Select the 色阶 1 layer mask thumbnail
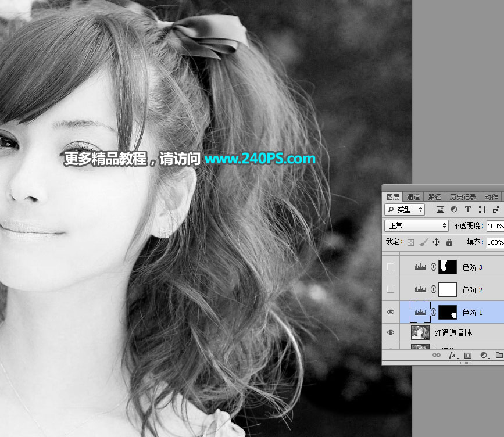Viewport: 504px width, 437px height. coord(448,312)
